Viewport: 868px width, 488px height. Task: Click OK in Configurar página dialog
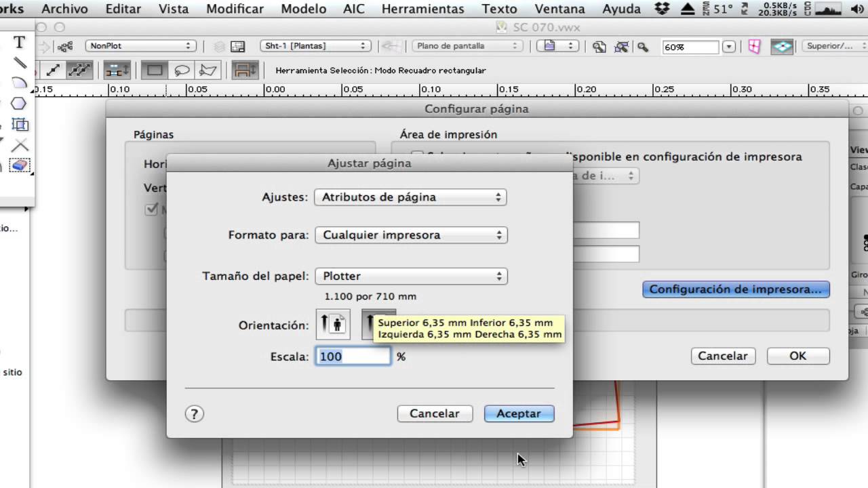(x=798, y=356)
